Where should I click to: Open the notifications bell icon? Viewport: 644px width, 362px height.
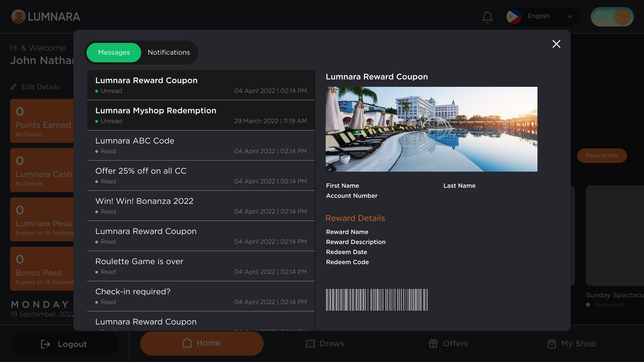point(487,17)
